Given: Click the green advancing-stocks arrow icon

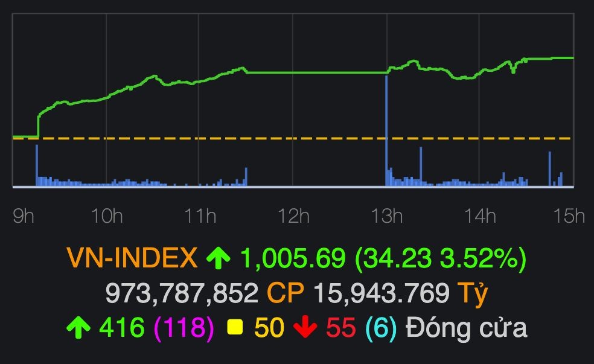Looking at the screenshot, I should pyautogui.click(x=78, y=327).
